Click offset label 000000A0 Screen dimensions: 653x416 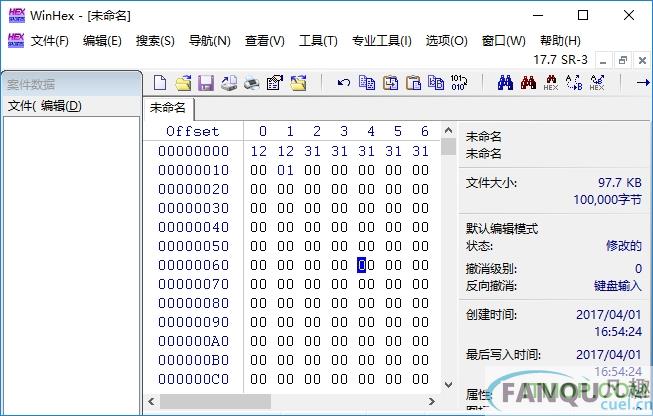pos(193,341)
